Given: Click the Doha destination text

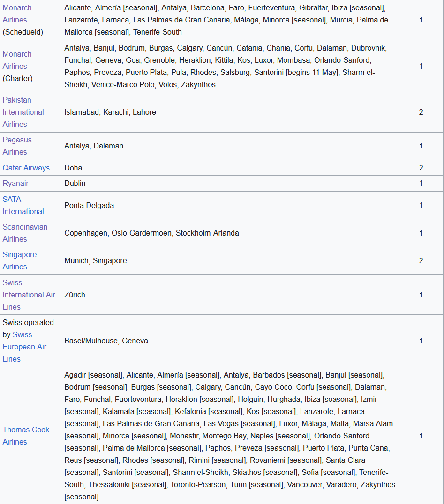Looking at the screenshot, I should [x=73, y=168].
